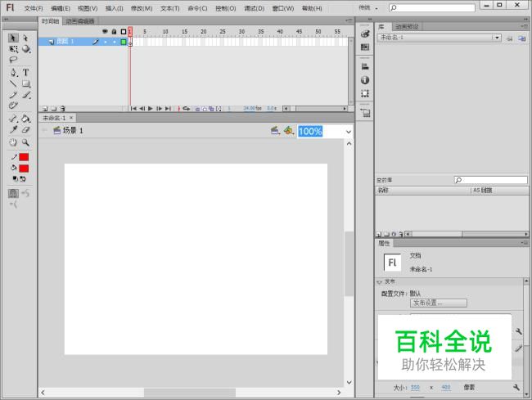The height and width of the screenshot is (400, 532).
Task: Click the Play button in the timeline
Action: tap(151, 109)
